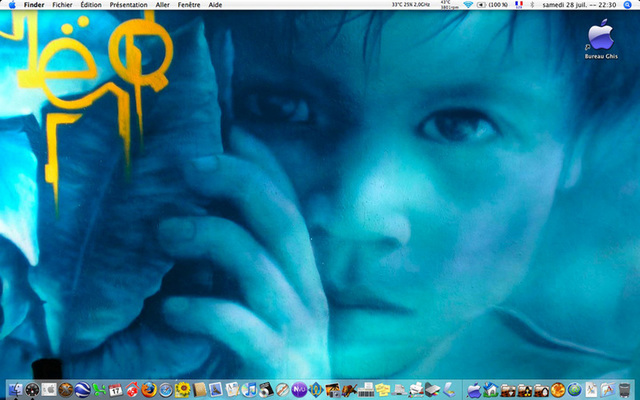Open the Bureau Ghis desktop alias

pyautogui.click(x=601, y=39)
